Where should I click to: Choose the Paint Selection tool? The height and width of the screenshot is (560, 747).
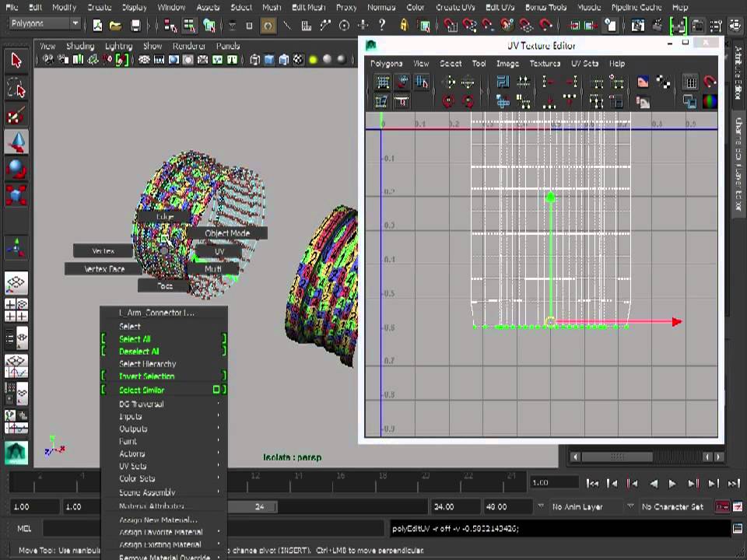[x=16, y=115]
